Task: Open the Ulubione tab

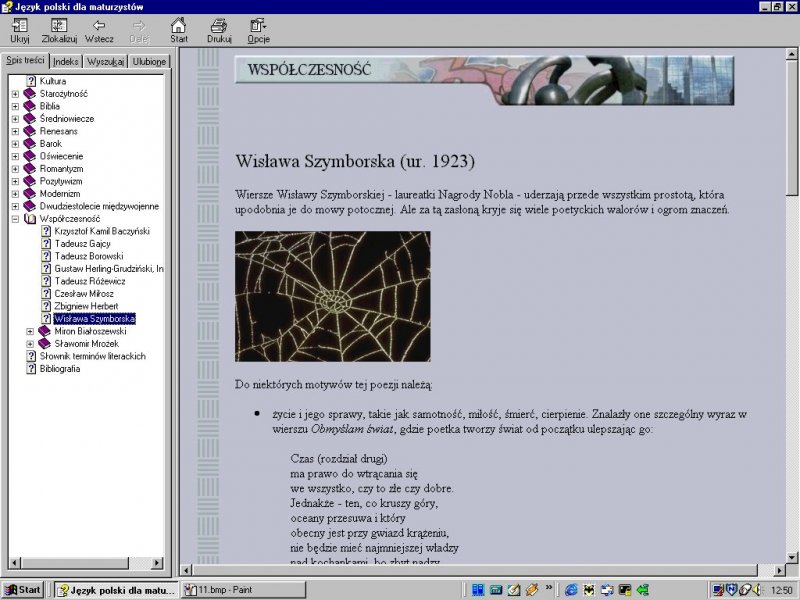Action: 148,62
